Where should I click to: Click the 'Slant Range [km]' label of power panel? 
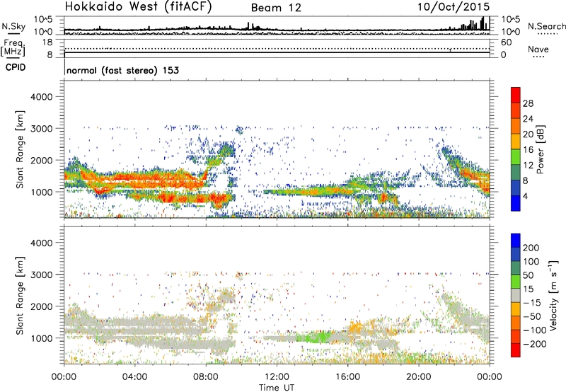coord(20,149)
